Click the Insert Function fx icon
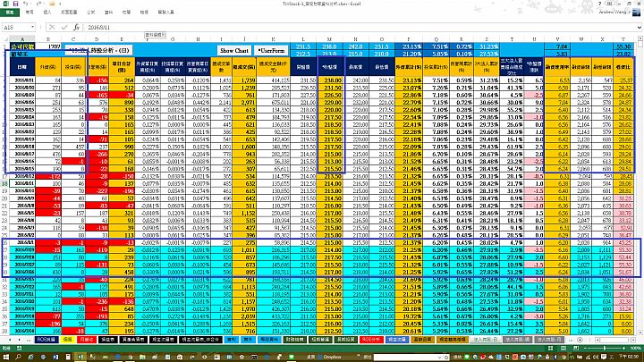This screenshot has width=644, height=362. (76, 27)
